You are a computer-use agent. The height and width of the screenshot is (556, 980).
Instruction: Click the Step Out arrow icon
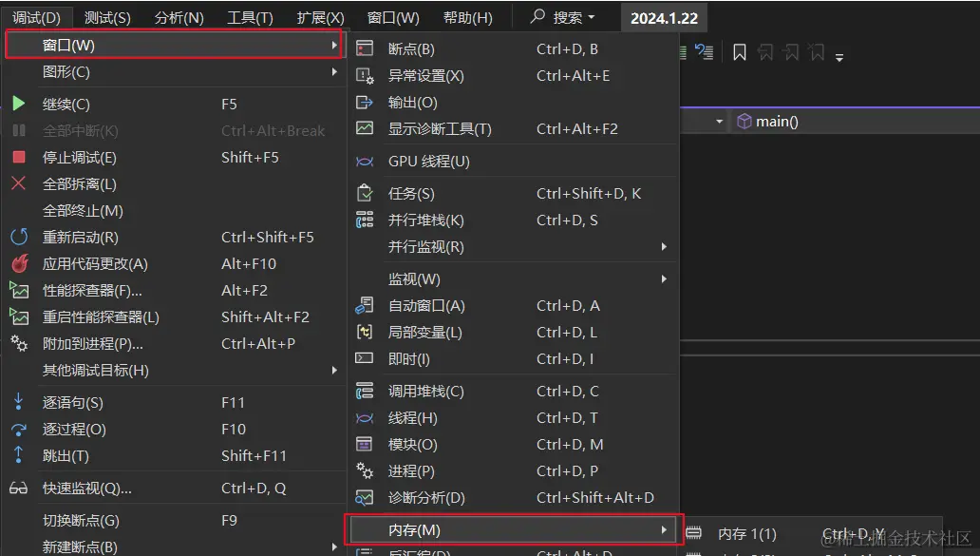point(19,454)
